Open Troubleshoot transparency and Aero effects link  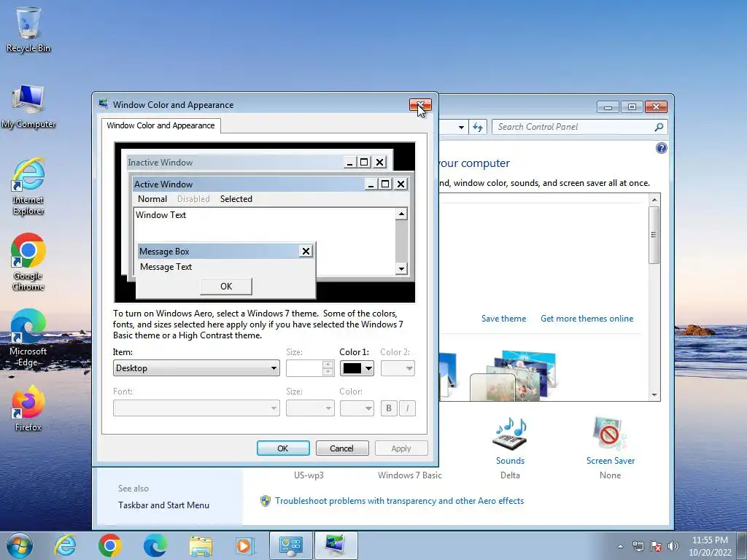click(x=399, y=501)
